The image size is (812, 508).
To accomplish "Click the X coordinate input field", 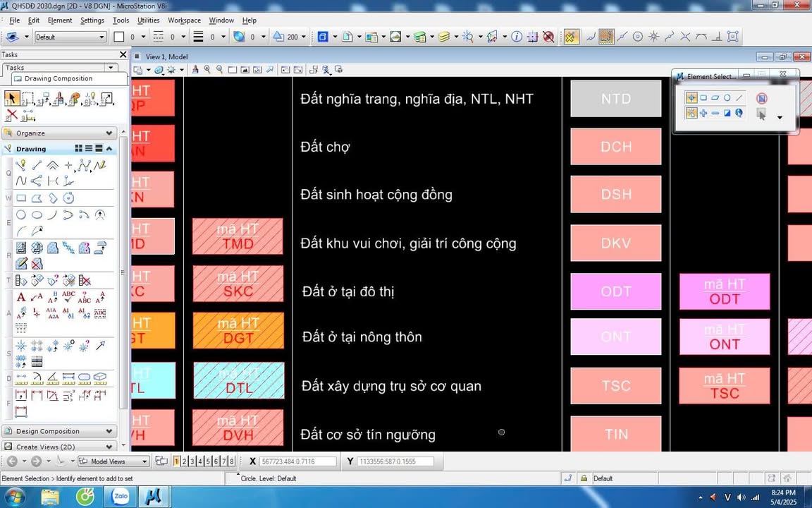I will pos(295,461).
